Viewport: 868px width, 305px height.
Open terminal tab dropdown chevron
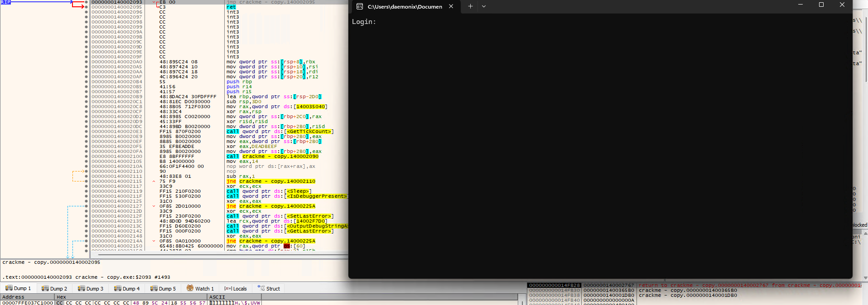pos(484,6)
